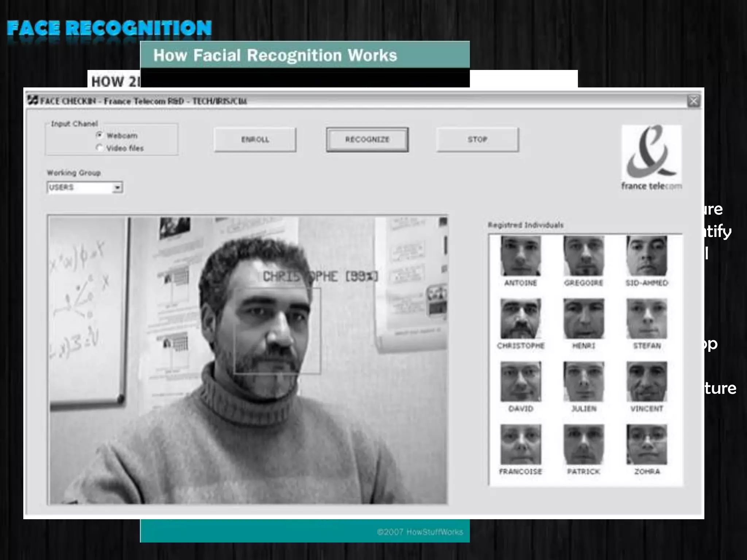The image size is (747, 560).
Task: Close the Face Checkin window
Action: coord(694,101)
